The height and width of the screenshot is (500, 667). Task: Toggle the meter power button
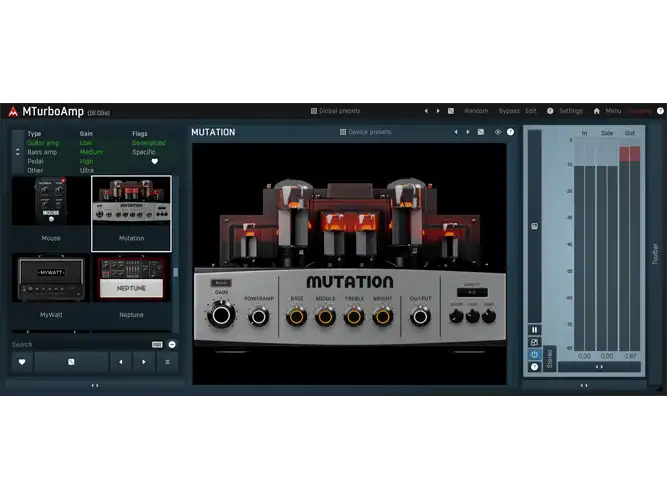[x=535, y=354]
